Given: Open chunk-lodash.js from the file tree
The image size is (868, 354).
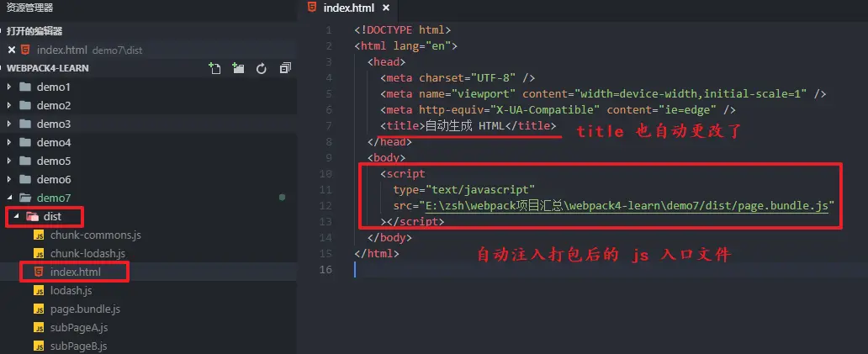Looking at the screenshot, I should [x=87, y=253].
